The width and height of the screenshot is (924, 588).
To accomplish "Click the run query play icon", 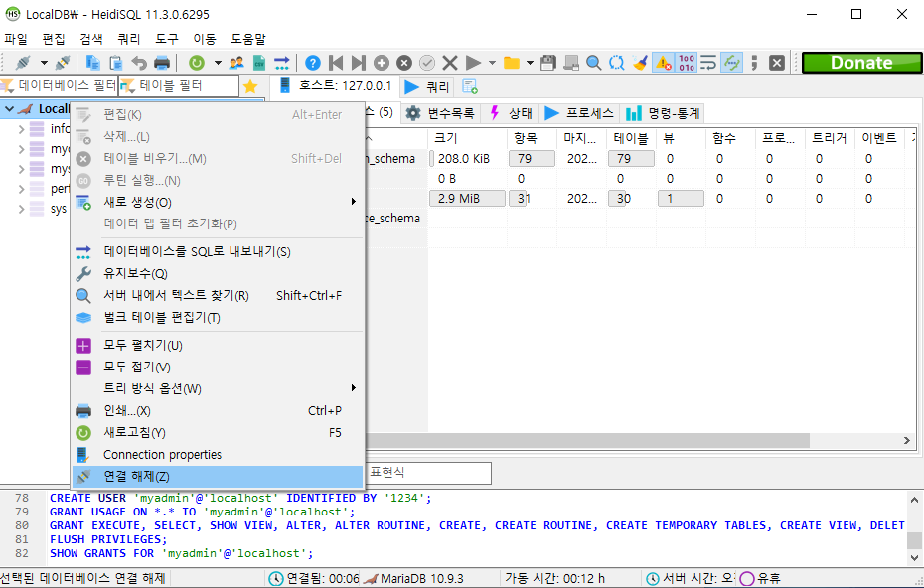I will 473,63.
